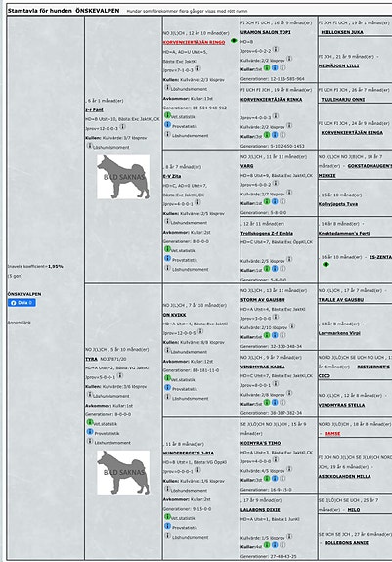
Task: Open Provstatistik blue info icon under E-V Zita
Action: (167, 258)
